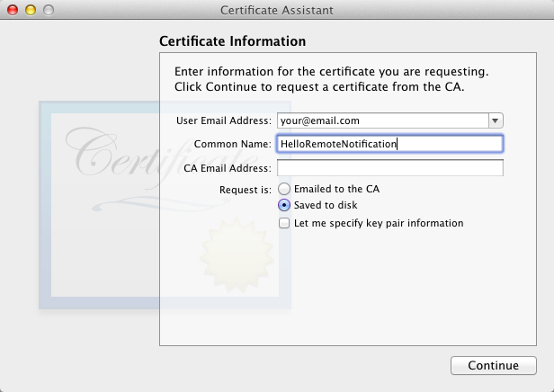Zoom window using the green button

click(49, 10)
